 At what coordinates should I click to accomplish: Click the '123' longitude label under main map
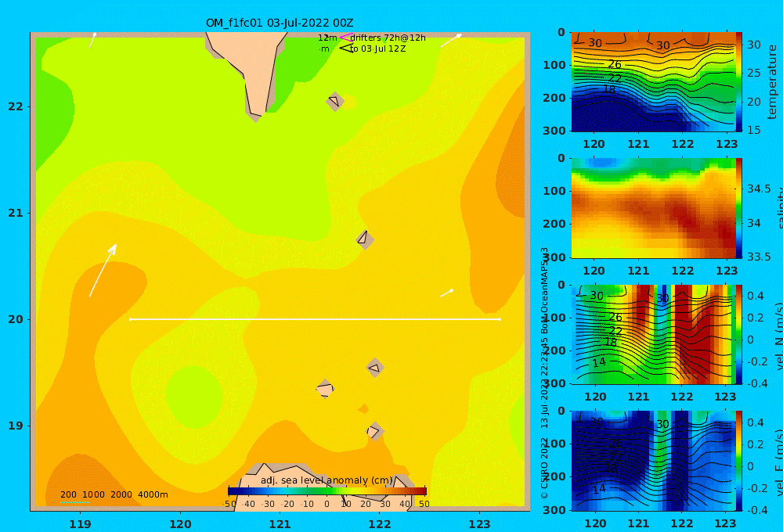tap(480, 524)
